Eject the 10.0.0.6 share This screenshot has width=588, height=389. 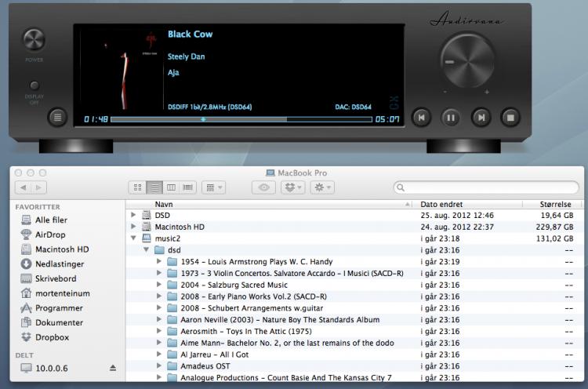113,368
